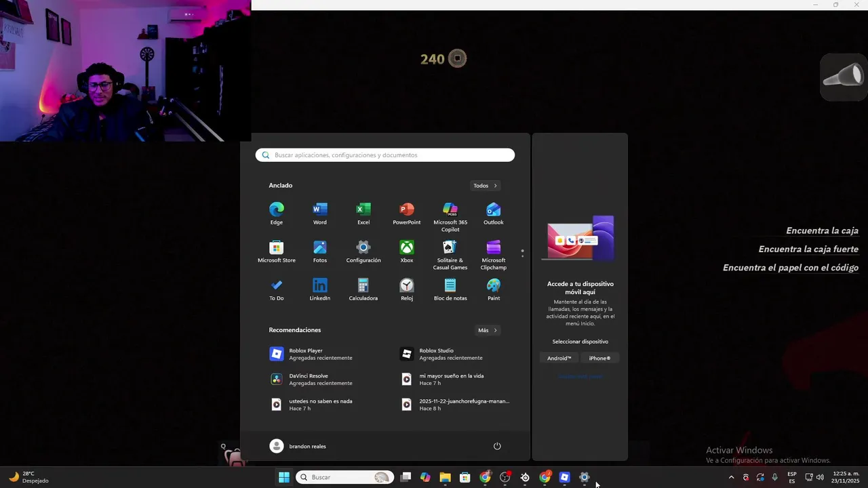The image size is (868, 488).
Task: Open Microsoft Store from pinned apps
Action: coord(276,251)
